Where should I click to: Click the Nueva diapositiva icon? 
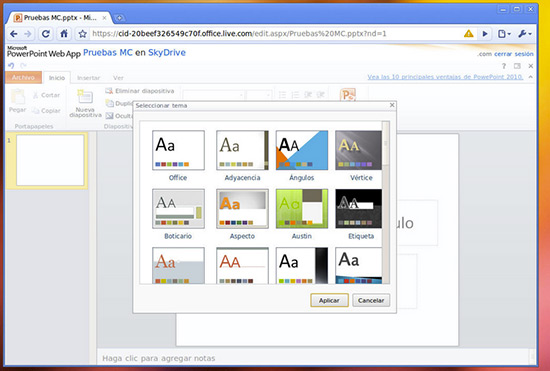pos(85,97)
